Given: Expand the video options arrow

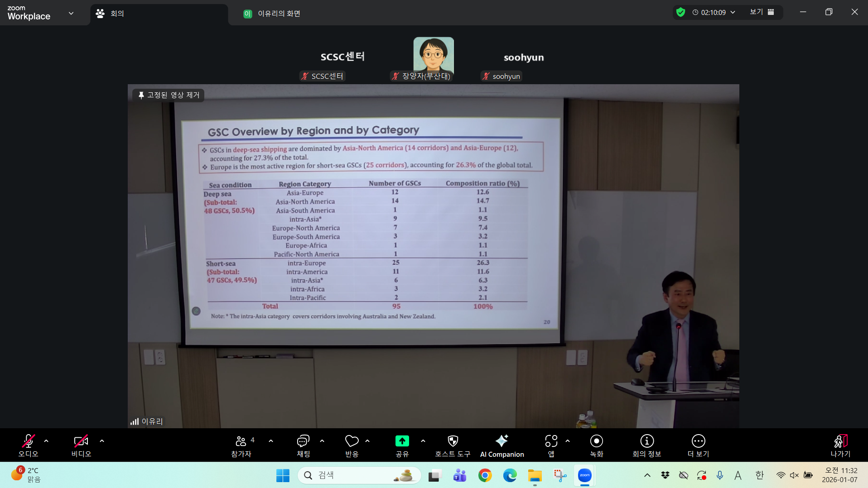Looking at the screenshot, I should 102,441.
